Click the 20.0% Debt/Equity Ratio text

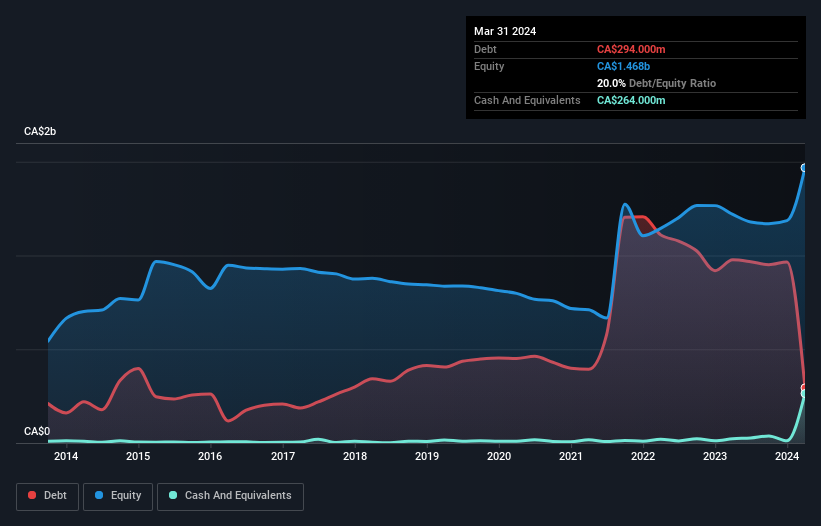coord(656,83)
